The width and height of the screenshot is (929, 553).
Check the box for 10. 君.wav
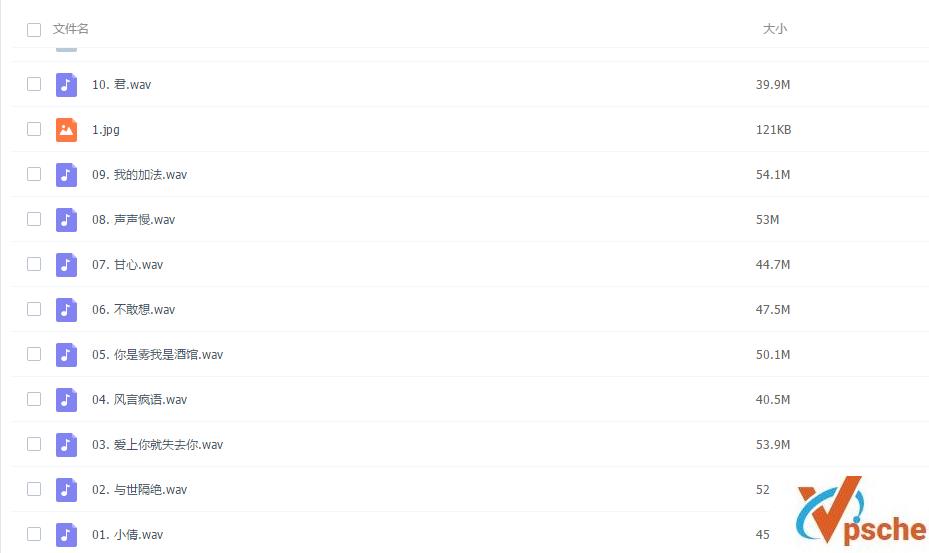point(34,84)
